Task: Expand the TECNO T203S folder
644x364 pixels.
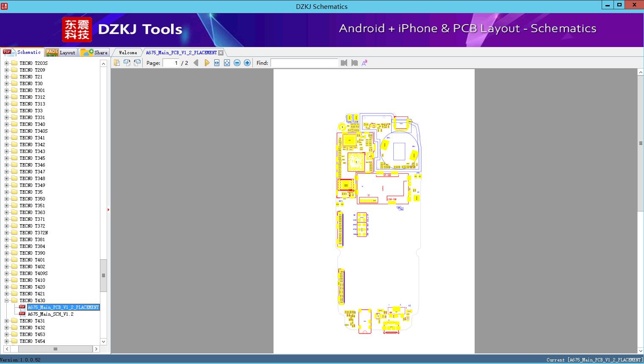Action: point(6,63)
